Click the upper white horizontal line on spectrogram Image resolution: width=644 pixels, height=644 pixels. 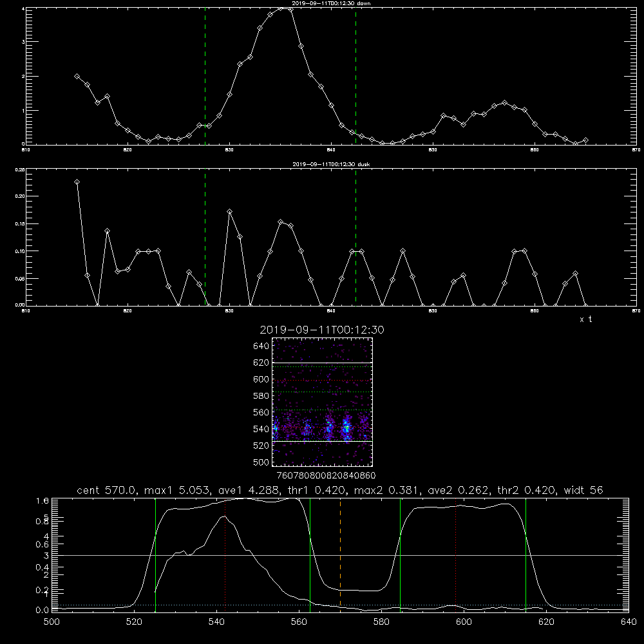[322, 363]
